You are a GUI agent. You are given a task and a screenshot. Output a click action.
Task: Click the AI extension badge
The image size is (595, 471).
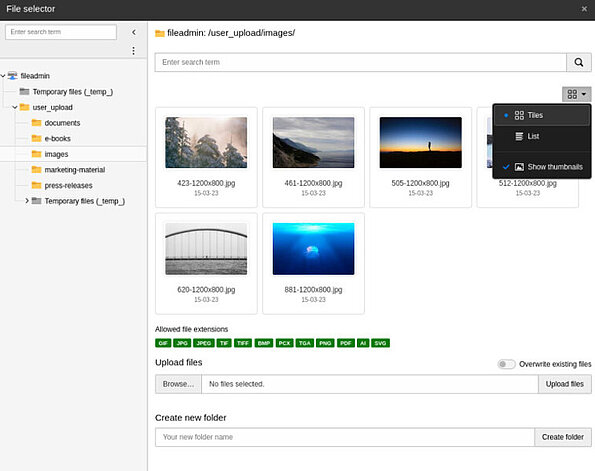pyautogui.click(x=363, y=343)
